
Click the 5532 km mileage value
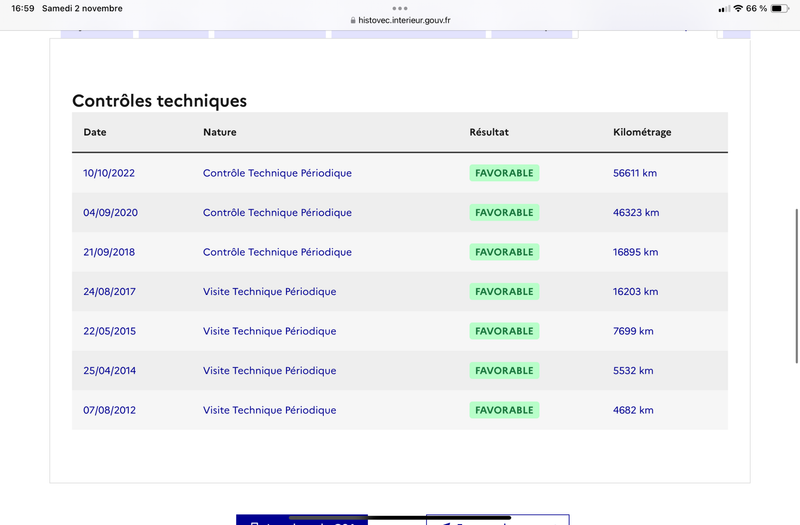633,371
